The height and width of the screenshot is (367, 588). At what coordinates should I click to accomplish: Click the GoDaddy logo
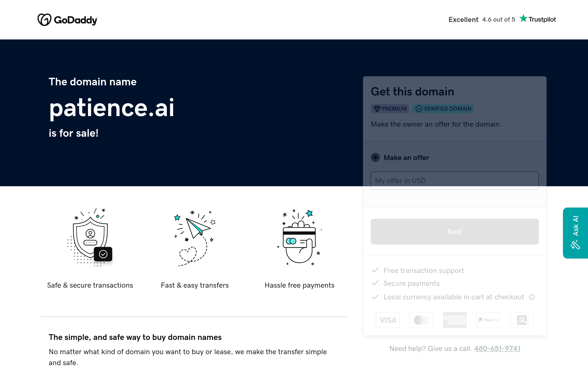(x=68, y=20)
